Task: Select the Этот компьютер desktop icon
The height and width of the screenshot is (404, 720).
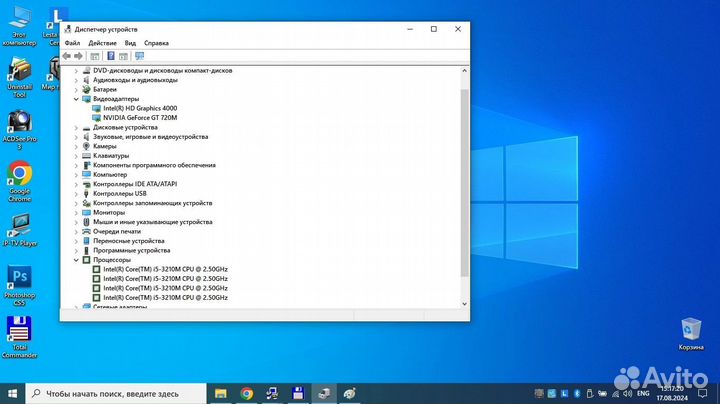Action: point(19,25)
